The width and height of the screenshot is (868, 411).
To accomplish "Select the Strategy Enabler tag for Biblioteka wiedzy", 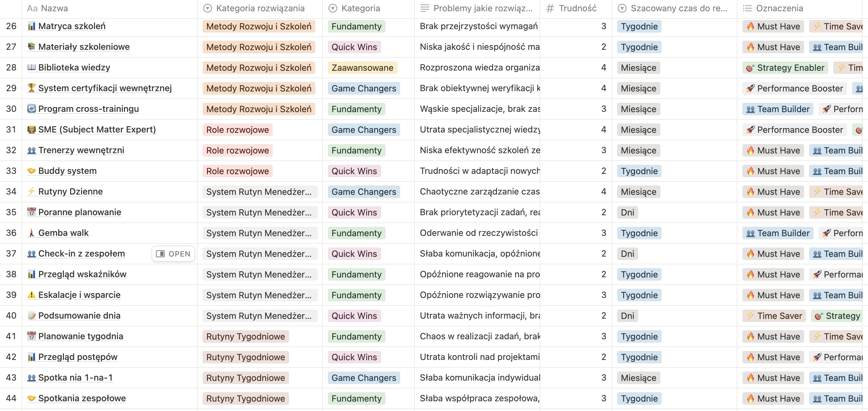I will pos(785,68).
